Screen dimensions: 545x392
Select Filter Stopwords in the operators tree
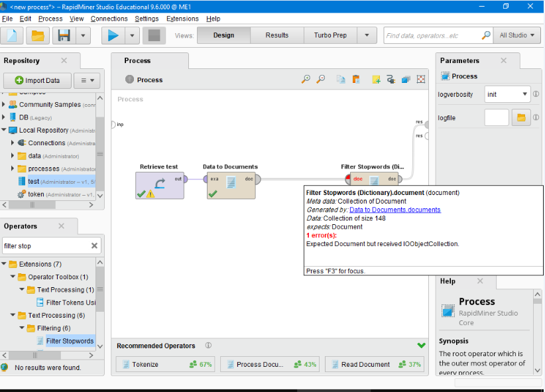click(x=70, y=341)
